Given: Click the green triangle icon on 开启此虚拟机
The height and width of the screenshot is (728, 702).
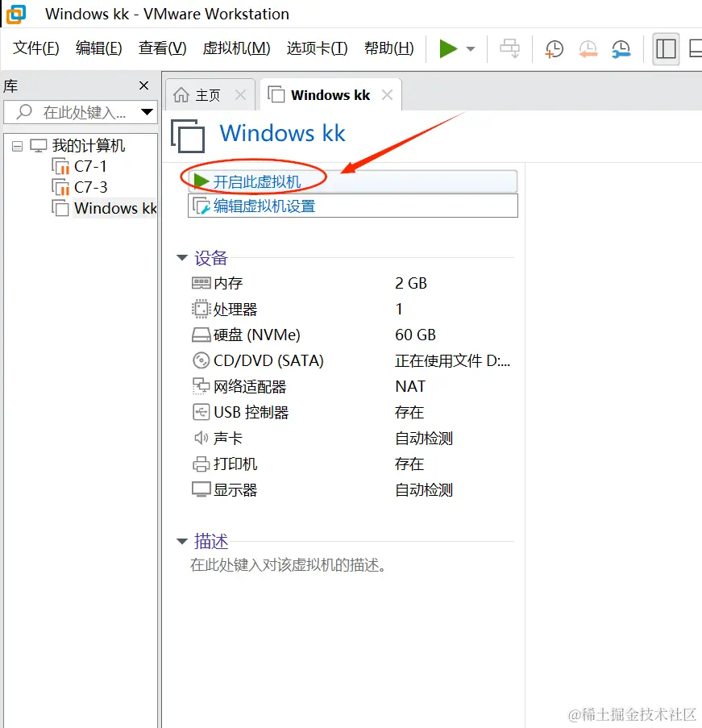Looking at the screenshot, I should coord(201,181).
